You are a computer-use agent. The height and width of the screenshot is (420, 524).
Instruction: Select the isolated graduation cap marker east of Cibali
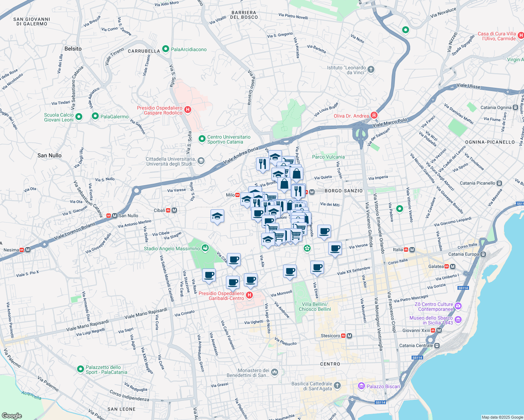(x=218, y=216)
